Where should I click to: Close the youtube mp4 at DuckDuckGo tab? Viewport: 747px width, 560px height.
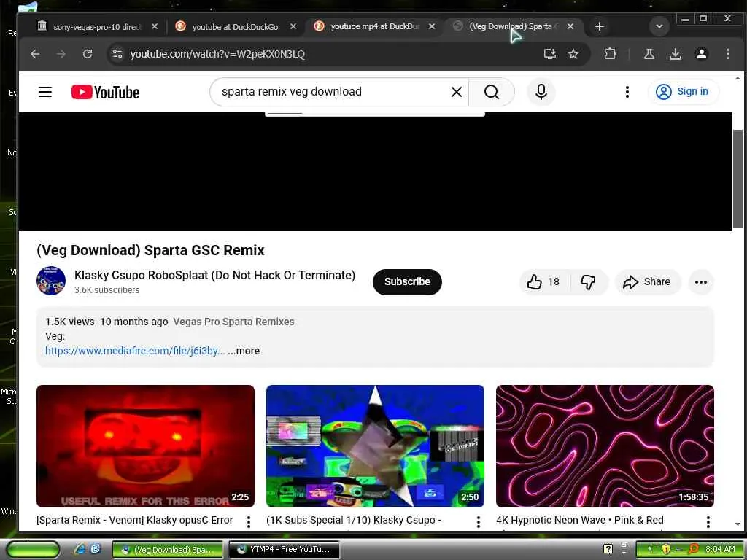(x=432, y=26)
